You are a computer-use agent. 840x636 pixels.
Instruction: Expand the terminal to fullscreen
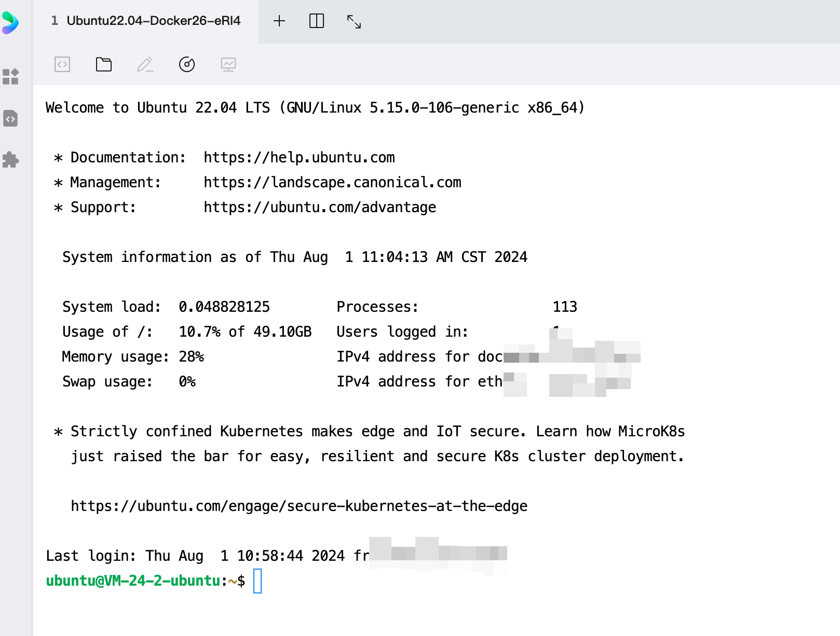tap(354, 21)
